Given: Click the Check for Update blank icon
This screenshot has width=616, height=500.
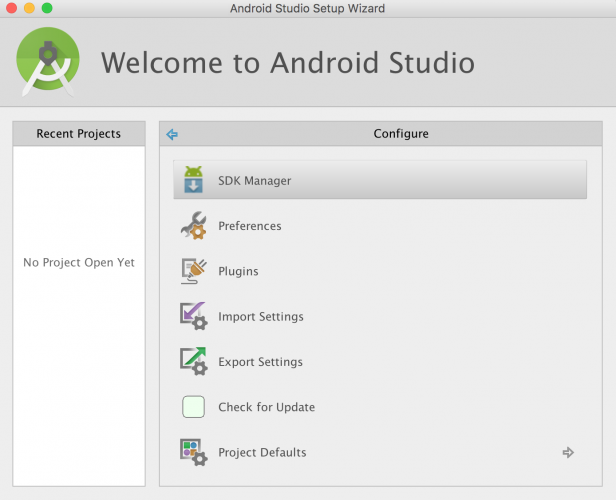Looking at the screenshot, I should tap(193, 407).
